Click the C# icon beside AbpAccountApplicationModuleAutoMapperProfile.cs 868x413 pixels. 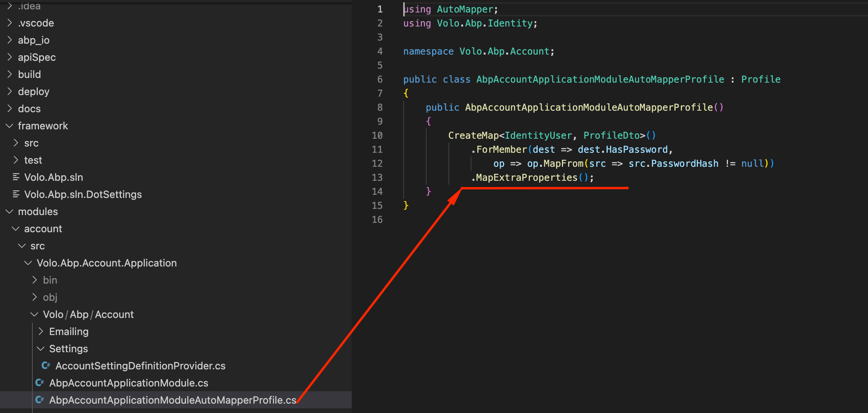coord(39,400)
